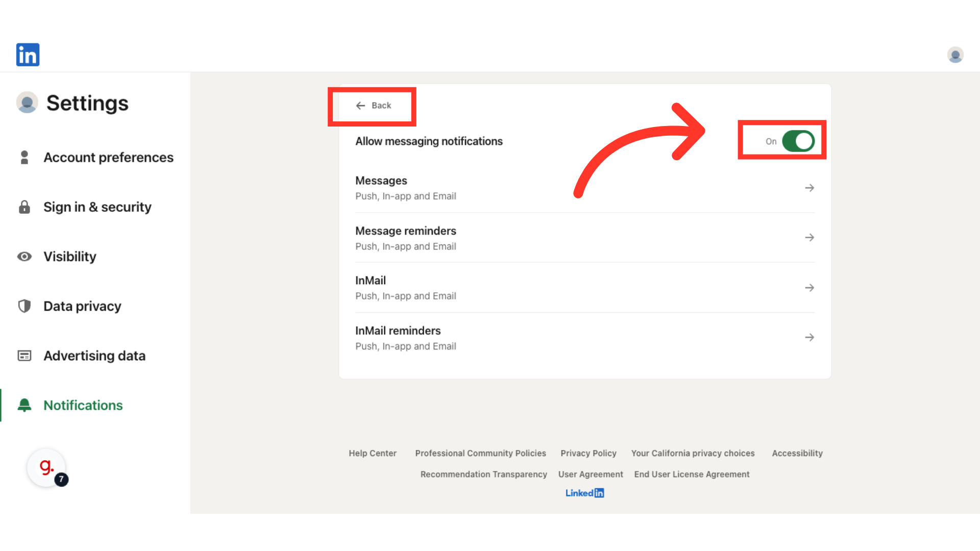Click the shield icon for Data privacy

tap(24, 306)
